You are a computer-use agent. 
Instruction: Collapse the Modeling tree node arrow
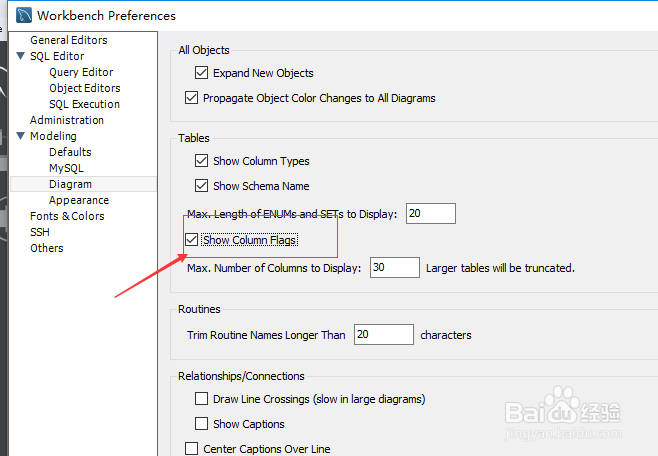pyautogui.click(x=21, y=135)
